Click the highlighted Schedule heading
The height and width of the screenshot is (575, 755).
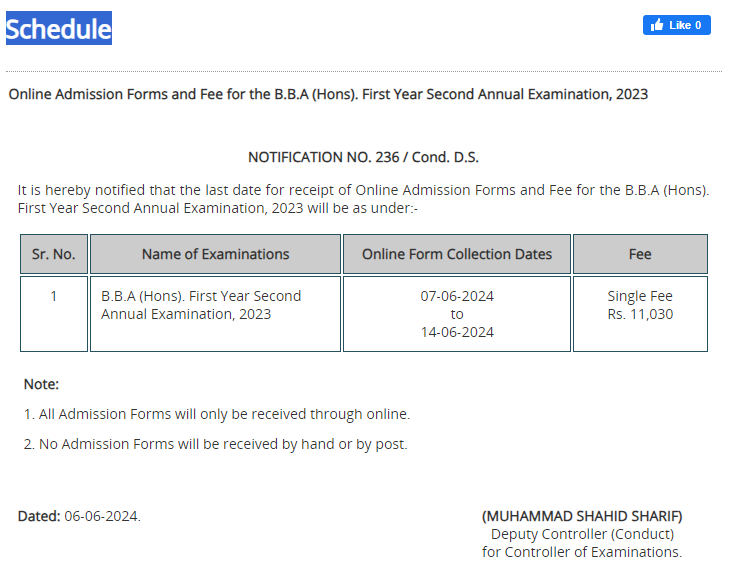click(59, 28)
